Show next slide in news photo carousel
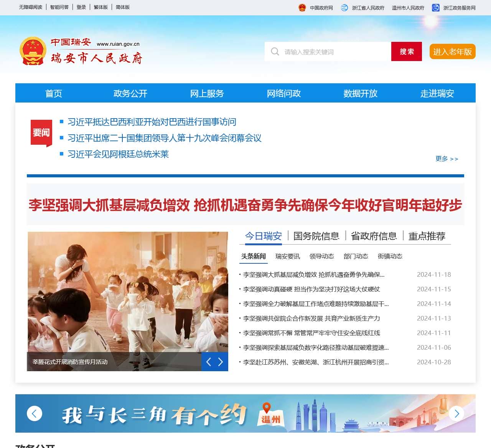 click(x=221, y=362)
